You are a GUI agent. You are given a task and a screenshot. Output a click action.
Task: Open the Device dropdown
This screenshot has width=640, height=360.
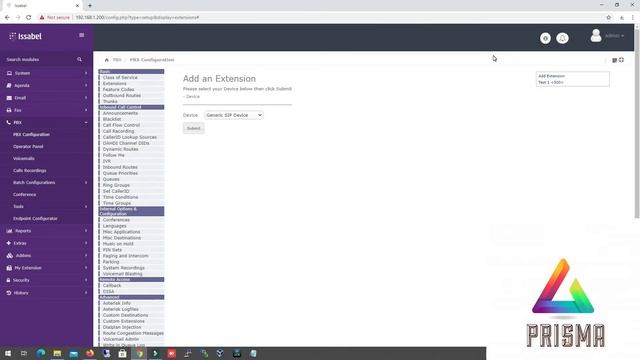233,115
